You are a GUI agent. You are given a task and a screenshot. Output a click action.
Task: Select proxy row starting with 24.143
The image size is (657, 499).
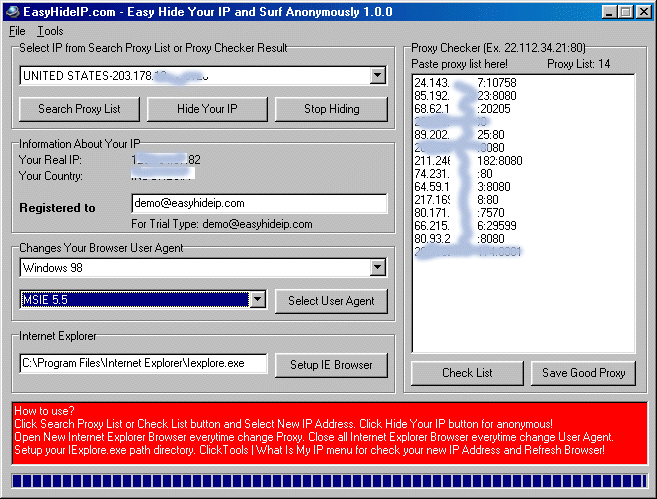[465, 83]
